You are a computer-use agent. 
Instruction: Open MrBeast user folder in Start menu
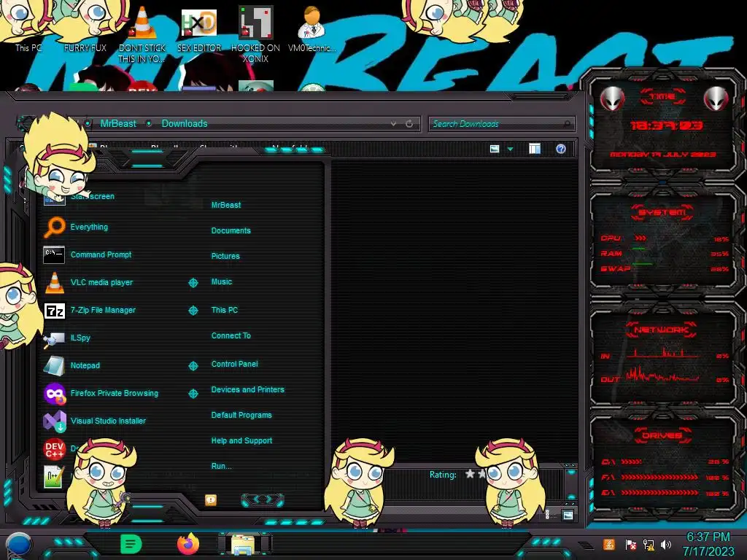click(x=226, y=205)
